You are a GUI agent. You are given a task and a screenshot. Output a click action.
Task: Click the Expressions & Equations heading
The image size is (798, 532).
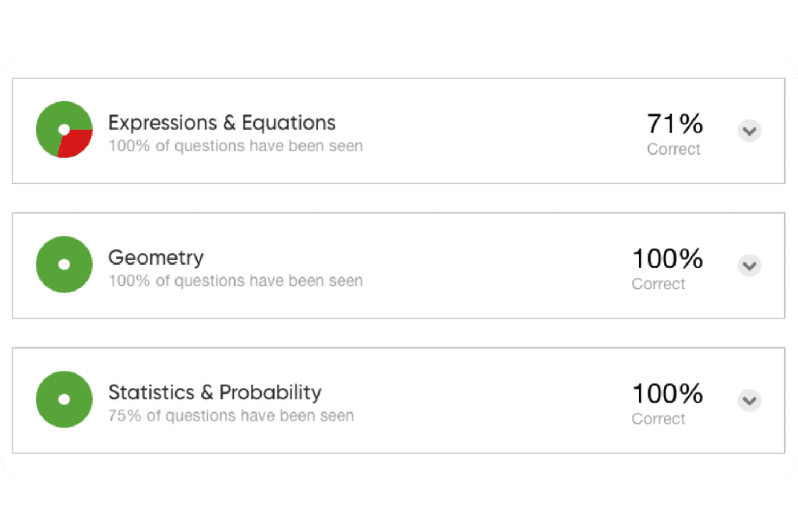click(x=222, y=122)
